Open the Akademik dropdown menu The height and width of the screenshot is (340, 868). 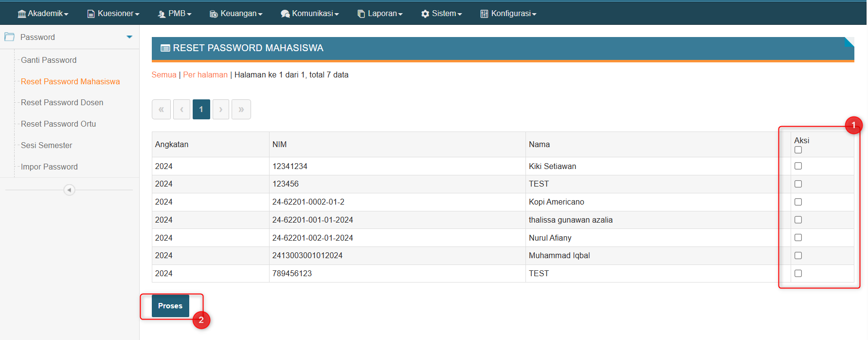pyautogui.click(x=43, y=14)
